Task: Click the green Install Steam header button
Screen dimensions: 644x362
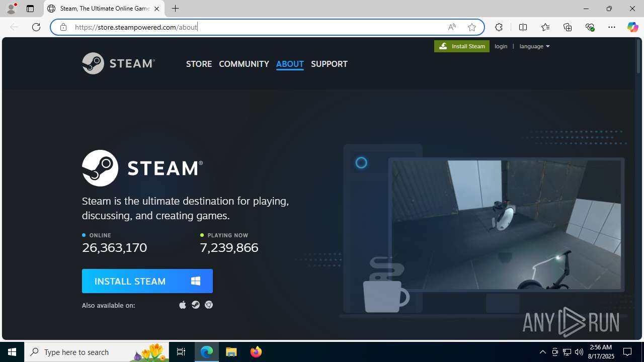Action: coord(462,46)
